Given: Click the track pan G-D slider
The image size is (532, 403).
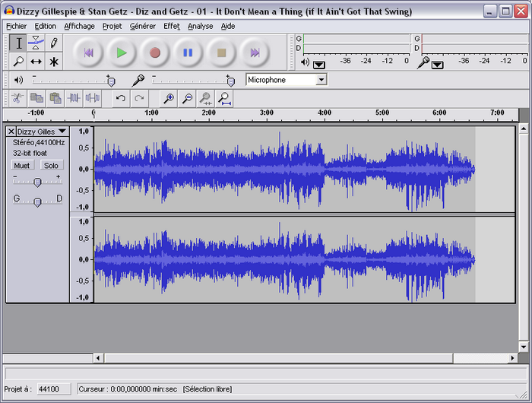Looking at the screenshot, I should (37, 201).
